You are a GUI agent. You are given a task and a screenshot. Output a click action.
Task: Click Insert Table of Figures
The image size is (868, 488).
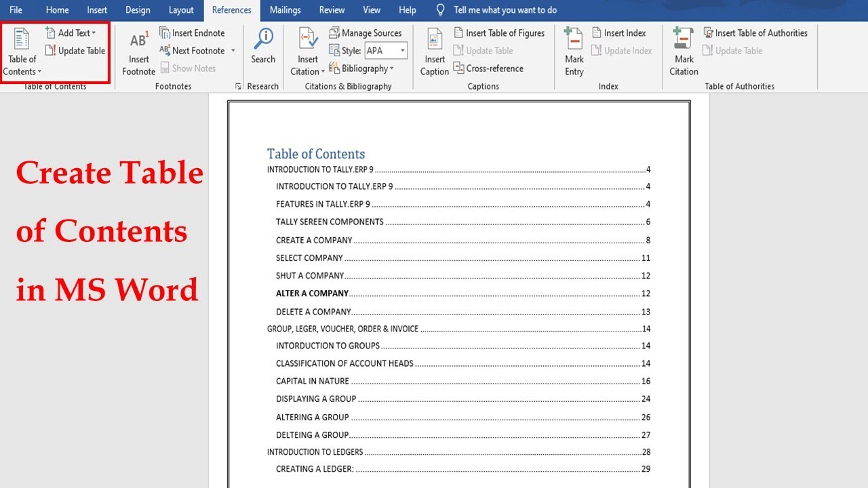498,33
